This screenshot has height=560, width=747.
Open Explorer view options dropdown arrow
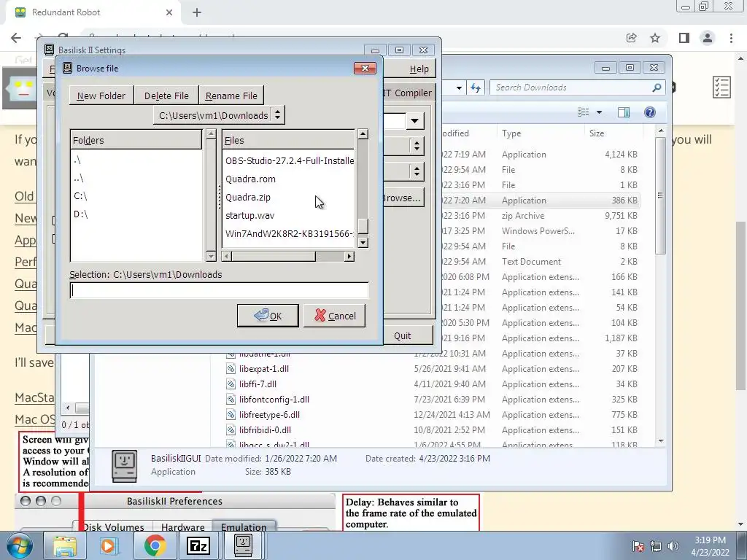[x=600, y=112]
